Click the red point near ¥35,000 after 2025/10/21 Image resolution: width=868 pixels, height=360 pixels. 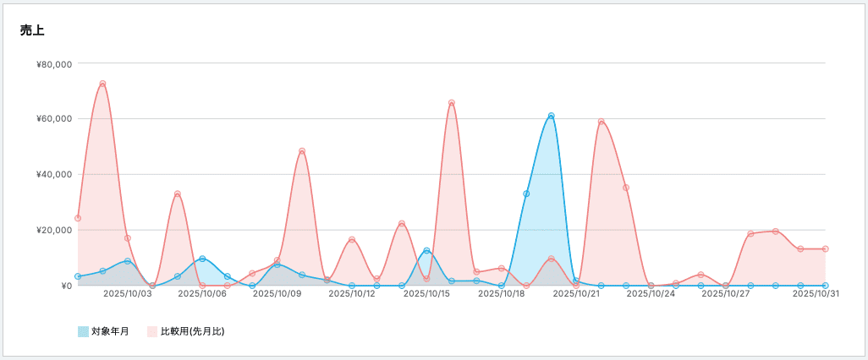point(626,188)
